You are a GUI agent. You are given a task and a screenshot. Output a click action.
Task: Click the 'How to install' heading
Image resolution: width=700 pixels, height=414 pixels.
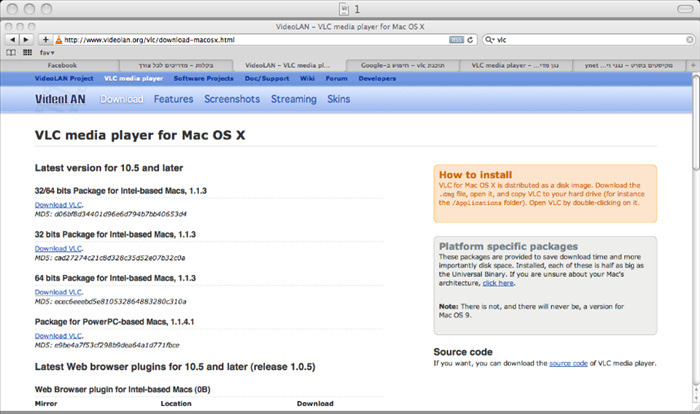475,175
